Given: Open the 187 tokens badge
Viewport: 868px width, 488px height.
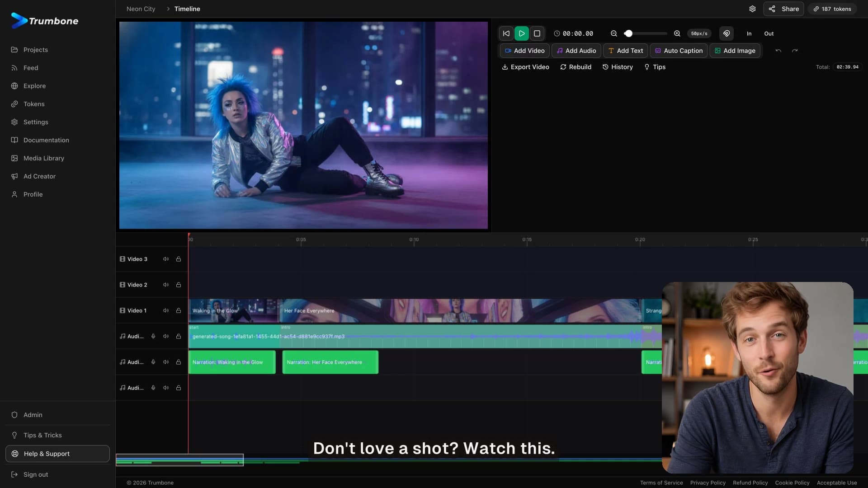Looking at the screenshot, I should tap(832, 9).
